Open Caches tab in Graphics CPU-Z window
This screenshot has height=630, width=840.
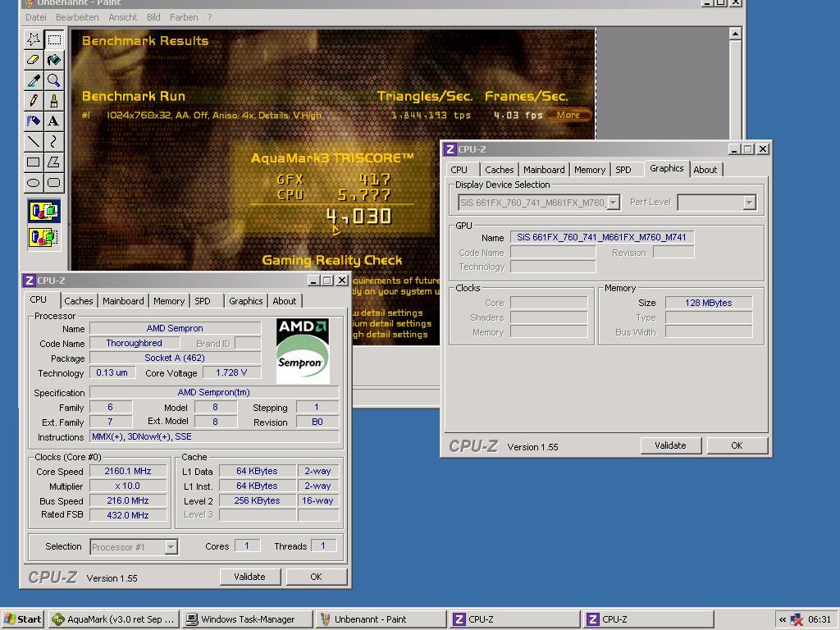pos(500,170)
